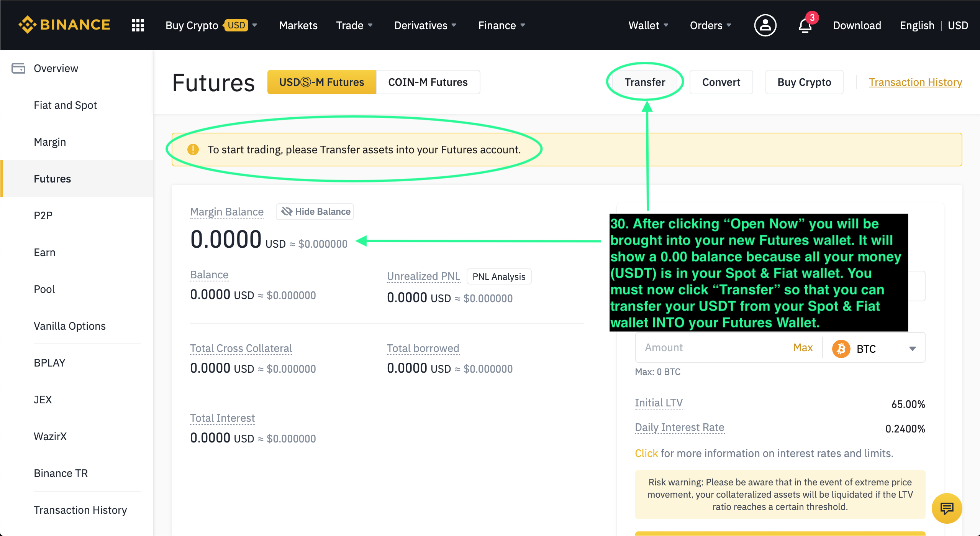Viewport: 980px width, 536px height.
Task: Click the Transfer button
Action: (x=645, y=82)
